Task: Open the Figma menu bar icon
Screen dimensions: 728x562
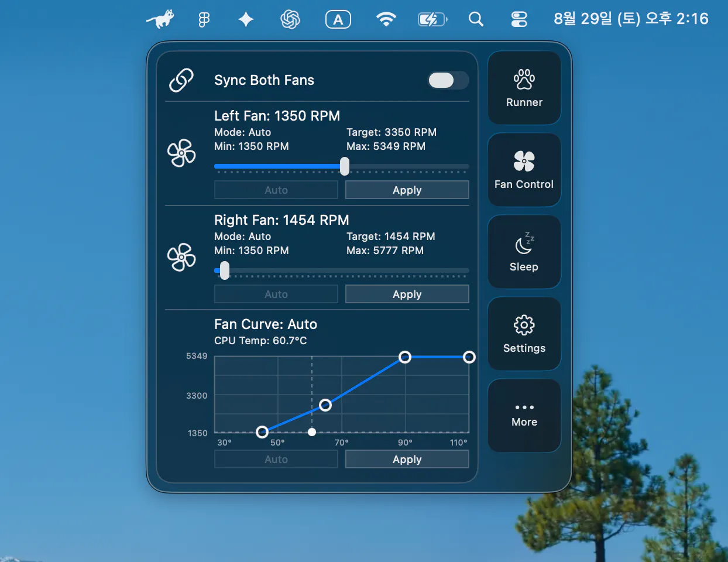Action: click(204, 20)
